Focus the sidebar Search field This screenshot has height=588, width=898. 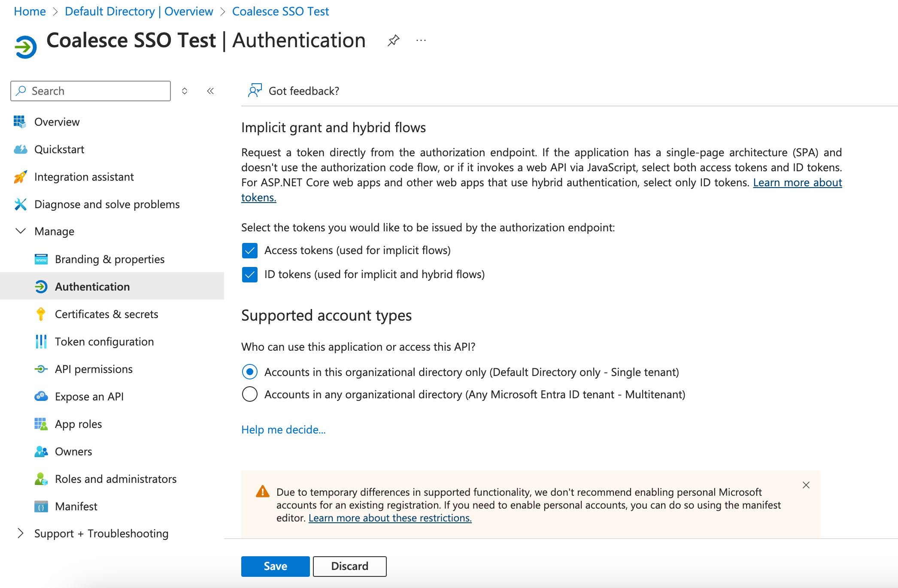(91, 91)
